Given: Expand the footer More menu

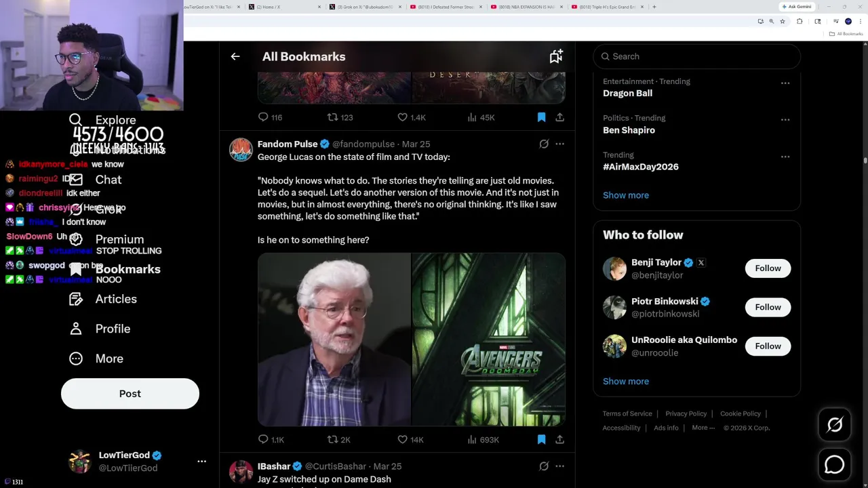Looking at the screenshot, I should 703,428.
